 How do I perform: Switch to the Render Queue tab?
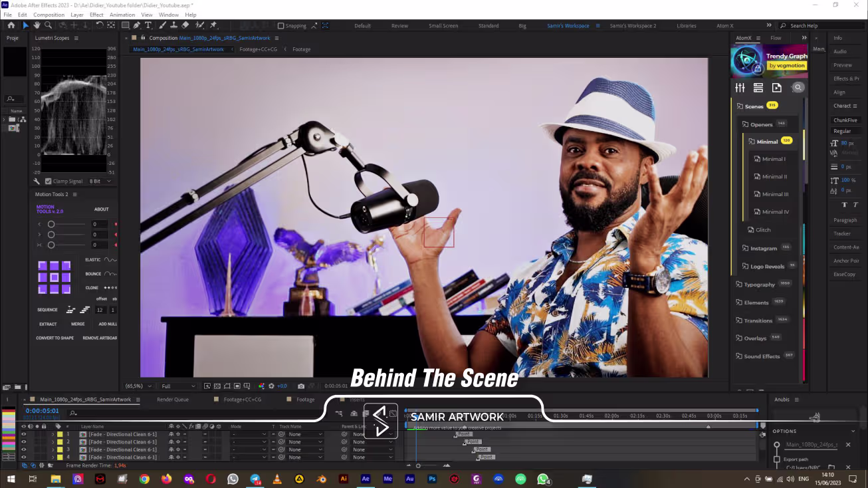172,400
